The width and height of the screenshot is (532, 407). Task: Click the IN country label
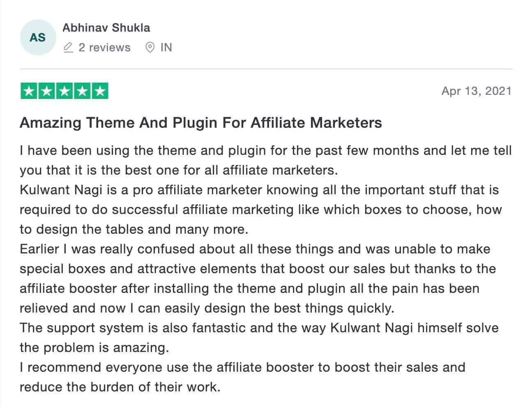pyautogui.click(x=166, y=48)
